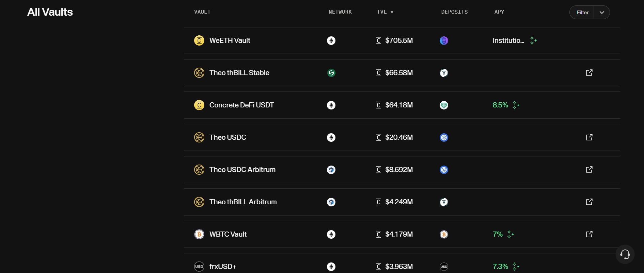Click the Filter button

[582, 12]
